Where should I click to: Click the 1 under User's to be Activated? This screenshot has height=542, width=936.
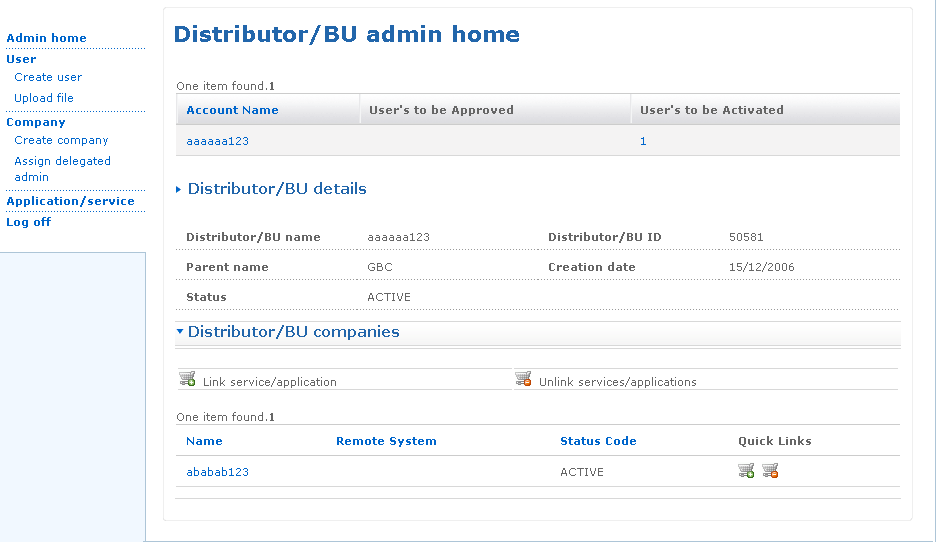[x=643, y=141]
